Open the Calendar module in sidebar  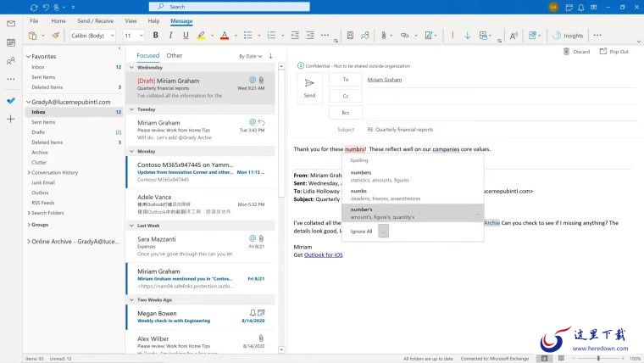tap(11, 42)
